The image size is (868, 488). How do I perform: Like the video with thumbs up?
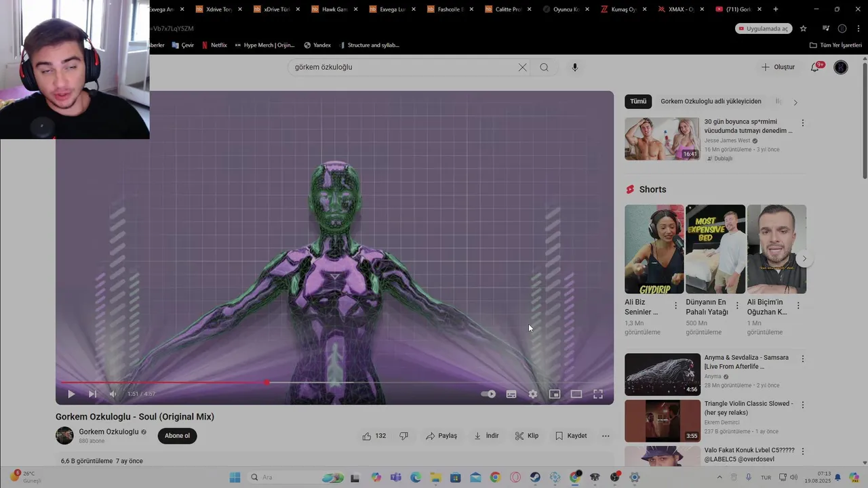click(x=374, y=436)
